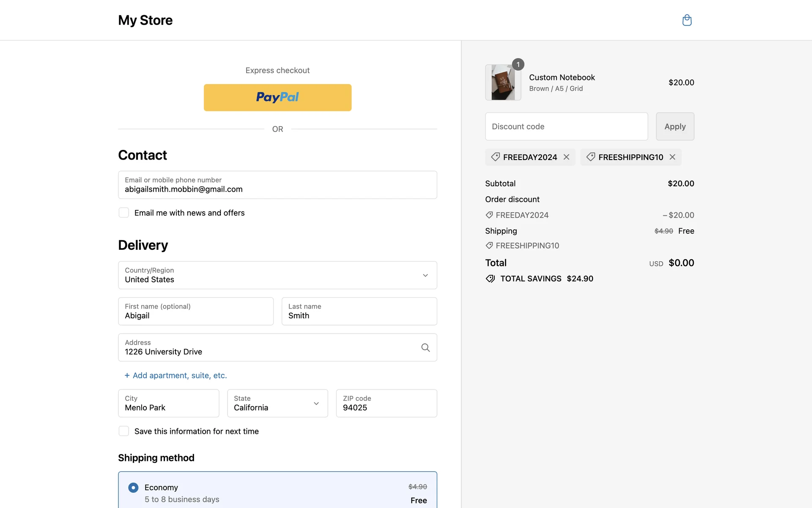Pay with PayPal express checkout
The image size is (812, 508).
277,97
